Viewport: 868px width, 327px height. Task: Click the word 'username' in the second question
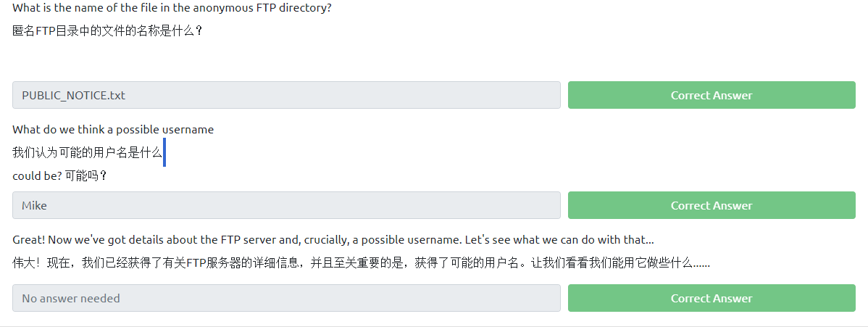pos(190,130)
